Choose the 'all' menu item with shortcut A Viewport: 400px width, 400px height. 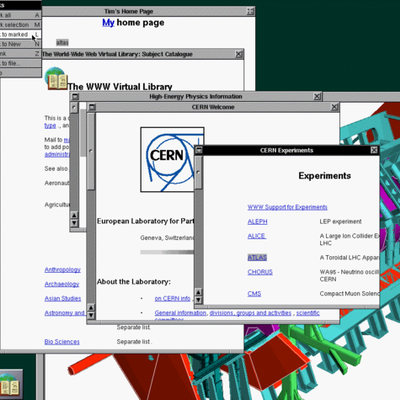pos(20,15)
